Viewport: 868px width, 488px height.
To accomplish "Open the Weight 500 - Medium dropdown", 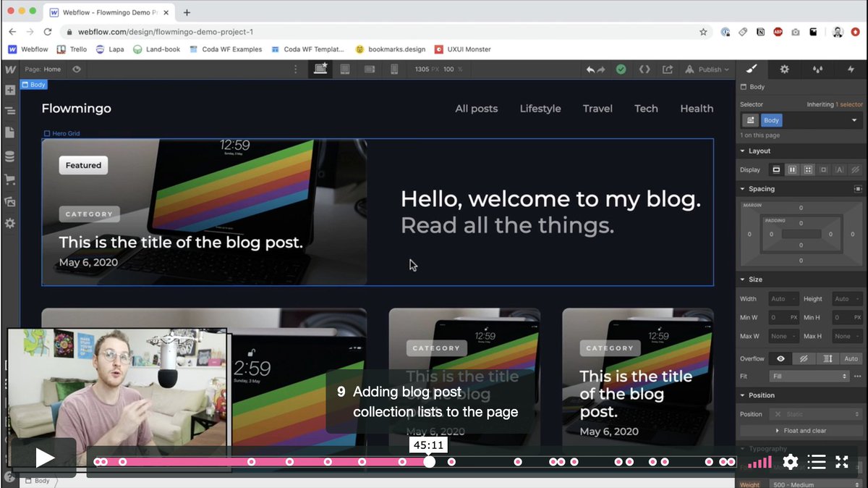I will pos(815,484).
